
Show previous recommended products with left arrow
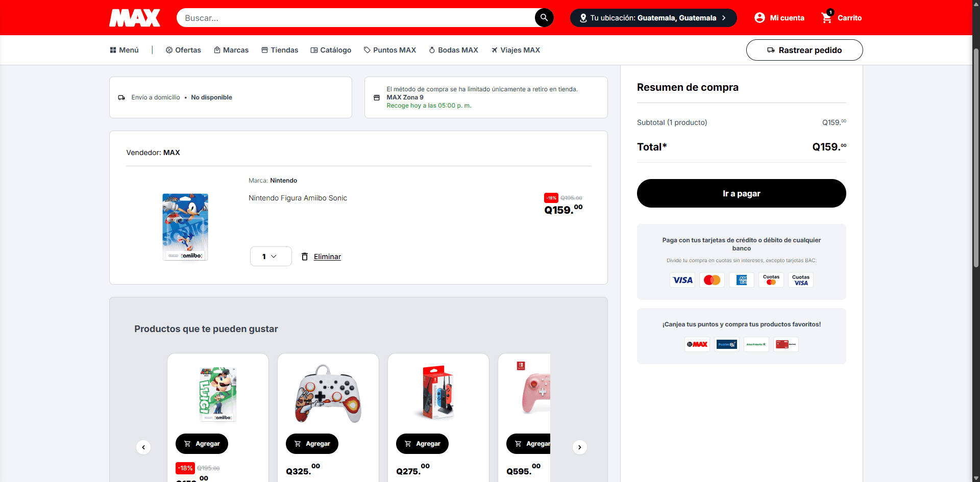click(143, 447)
